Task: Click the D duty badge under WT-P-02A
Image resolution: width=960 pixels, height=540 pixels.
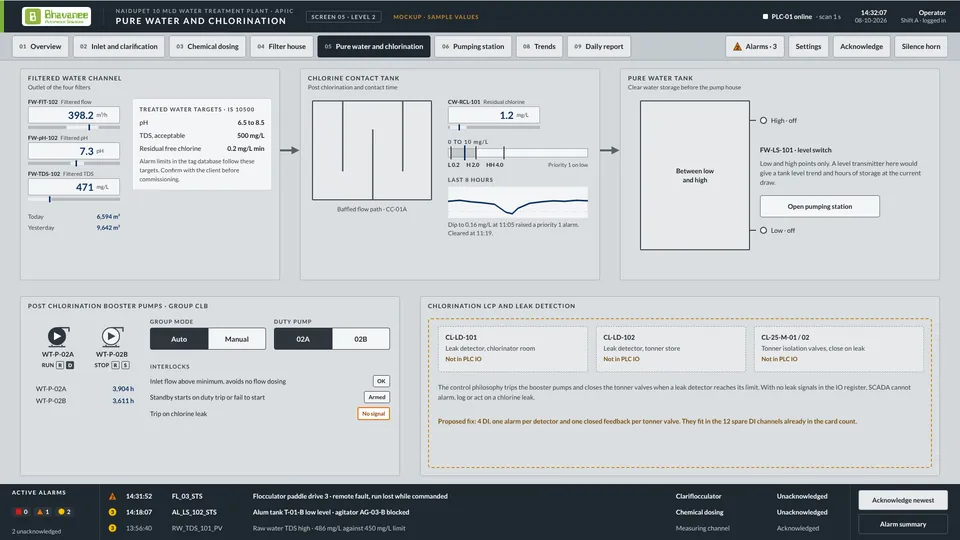Action: 70,365
